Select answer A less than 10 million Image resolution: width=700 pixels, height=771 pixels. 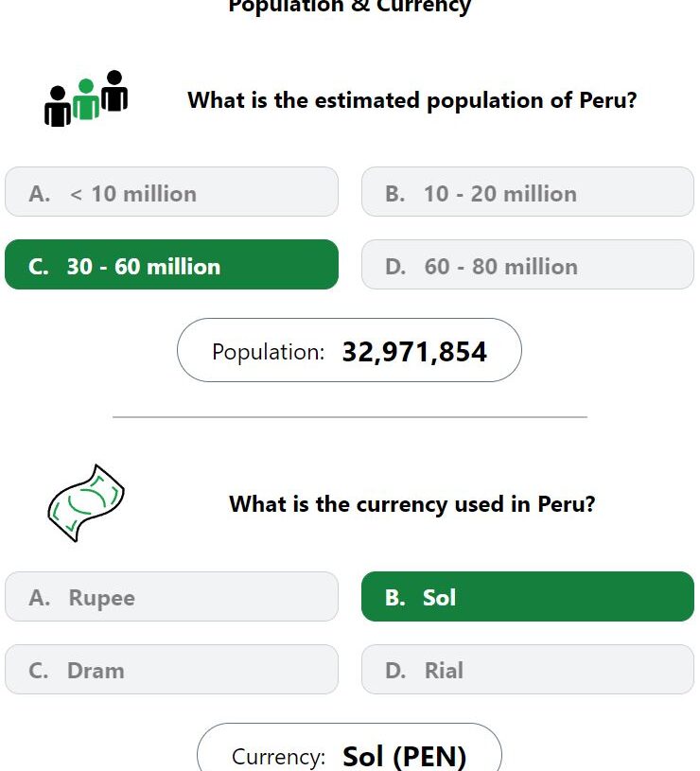171,192
